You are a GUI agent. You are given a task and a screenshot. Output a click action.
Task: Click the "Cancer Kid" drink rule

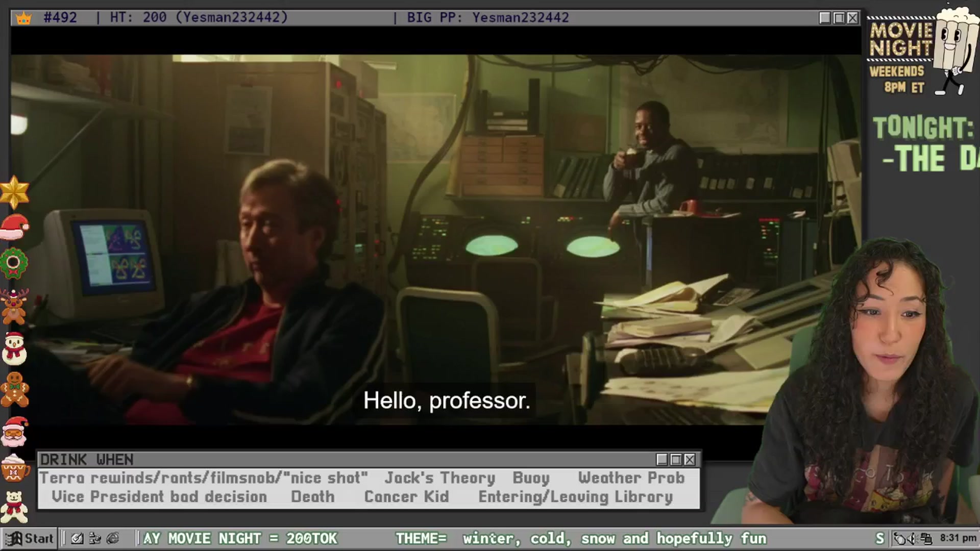click(406, 497)
